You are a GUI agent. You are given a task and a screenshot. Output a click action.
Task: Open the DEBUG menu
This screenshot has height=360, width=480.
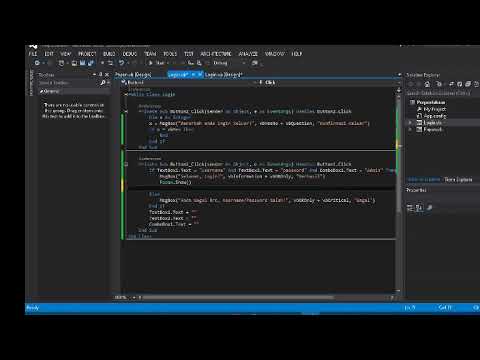click(130, 54)
